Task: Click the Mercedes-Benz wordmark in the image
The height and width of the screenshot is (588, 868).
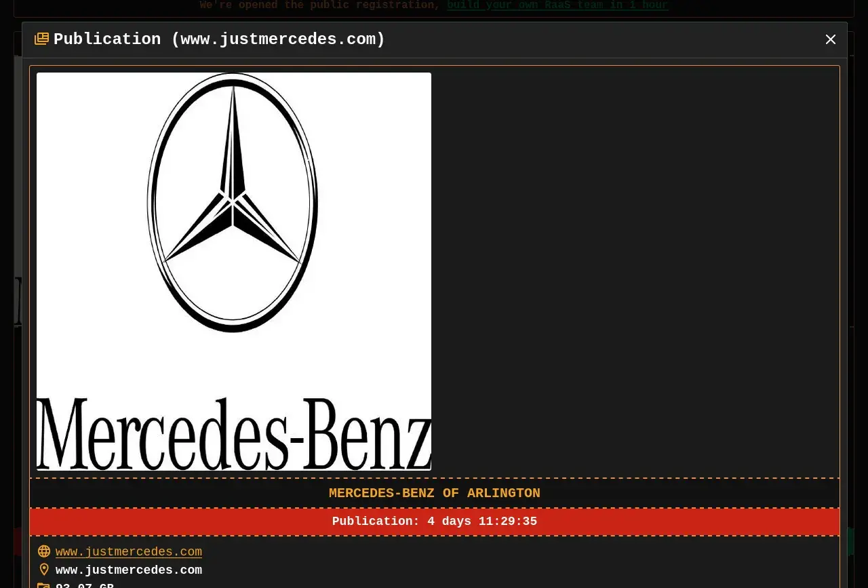Action: coord(233,434)
